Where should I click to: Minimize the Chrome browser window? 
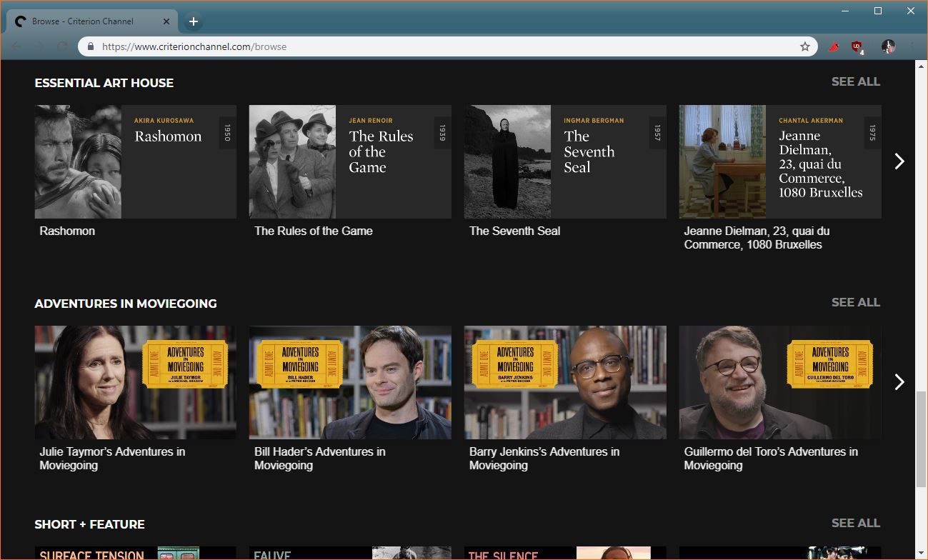click(x=846, y=11)
